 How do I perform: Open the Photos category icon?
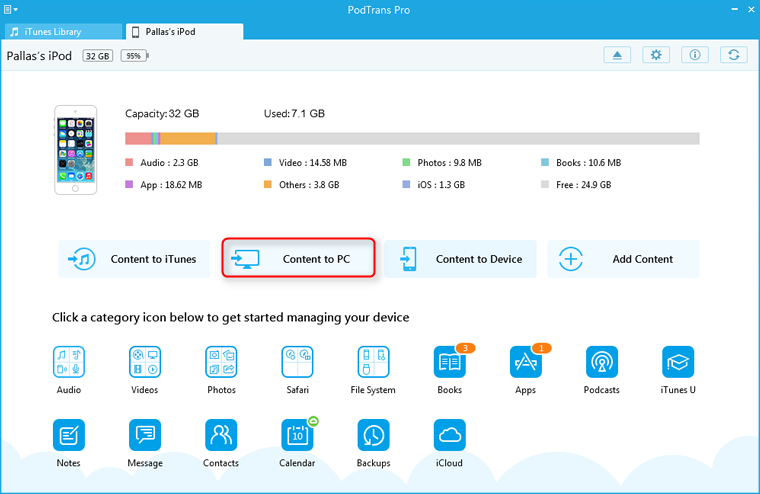click(221, 361)
